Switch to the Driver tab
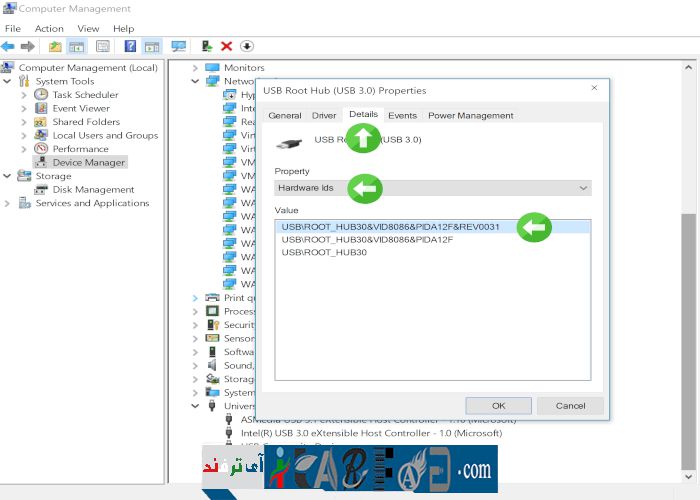This screenshot has height=500, width=700. click(324, 116)
